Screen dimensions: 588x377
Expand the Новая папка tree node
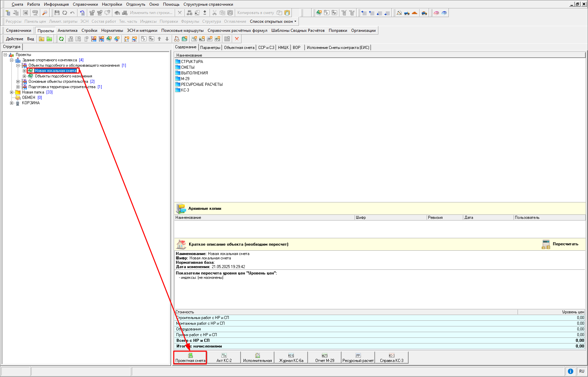(x=12, y=92)
